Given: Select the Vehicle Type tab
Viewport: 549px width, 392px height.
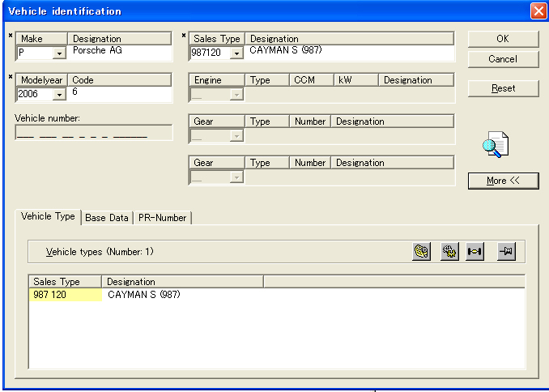Looking at the screenshot, I should click(x=48, y=217).
